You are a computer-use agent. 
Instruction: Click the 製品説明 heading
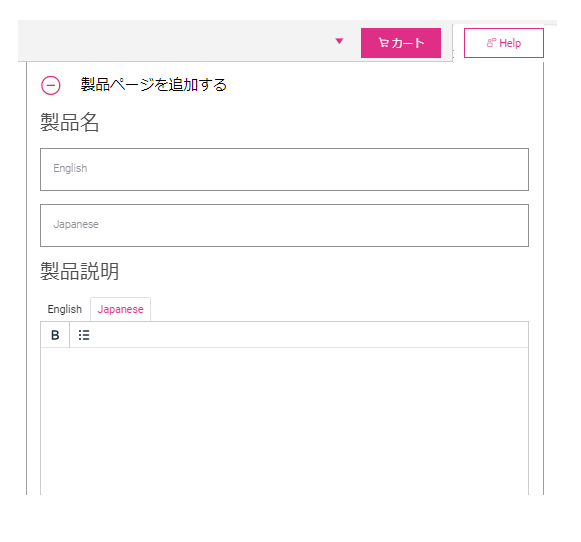click(x=80, y=272)
